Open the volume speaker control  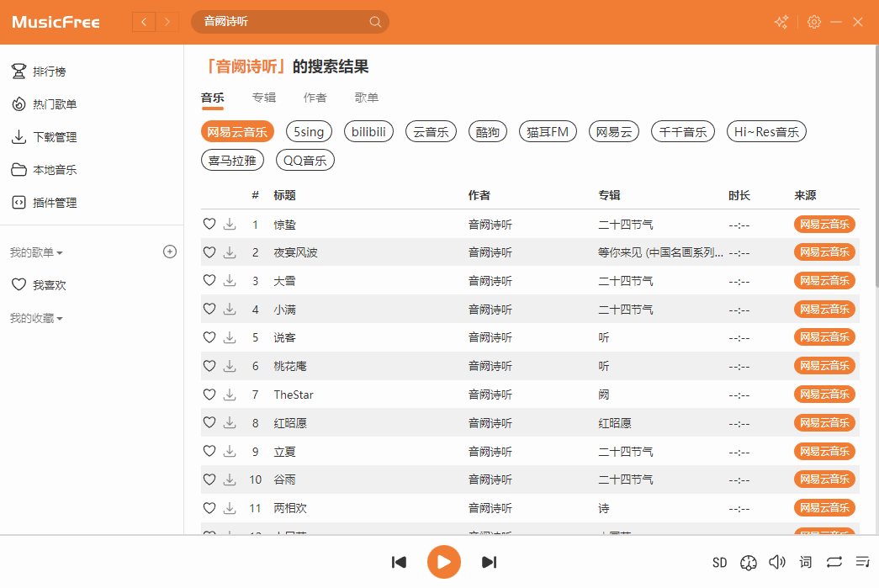coord(777,562)
